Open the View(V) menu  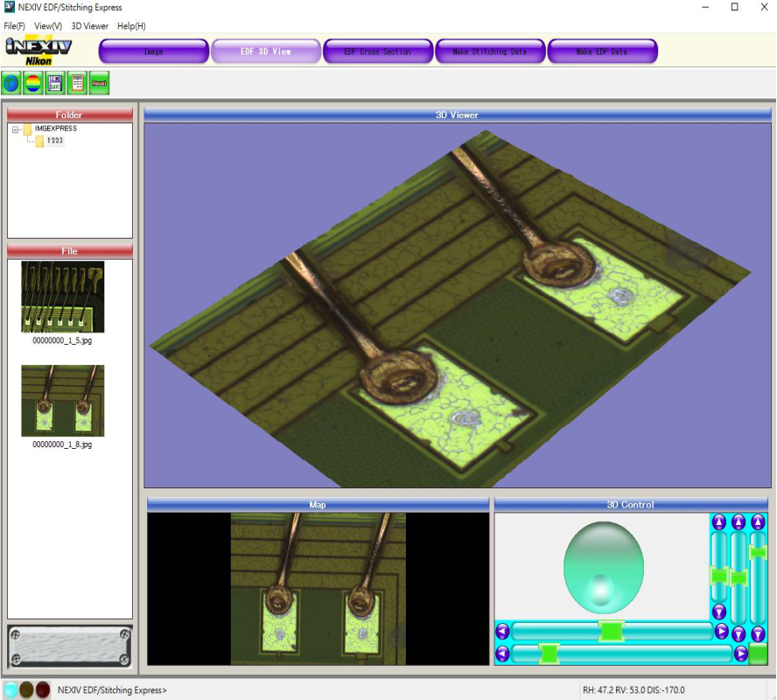click(48, 26)
